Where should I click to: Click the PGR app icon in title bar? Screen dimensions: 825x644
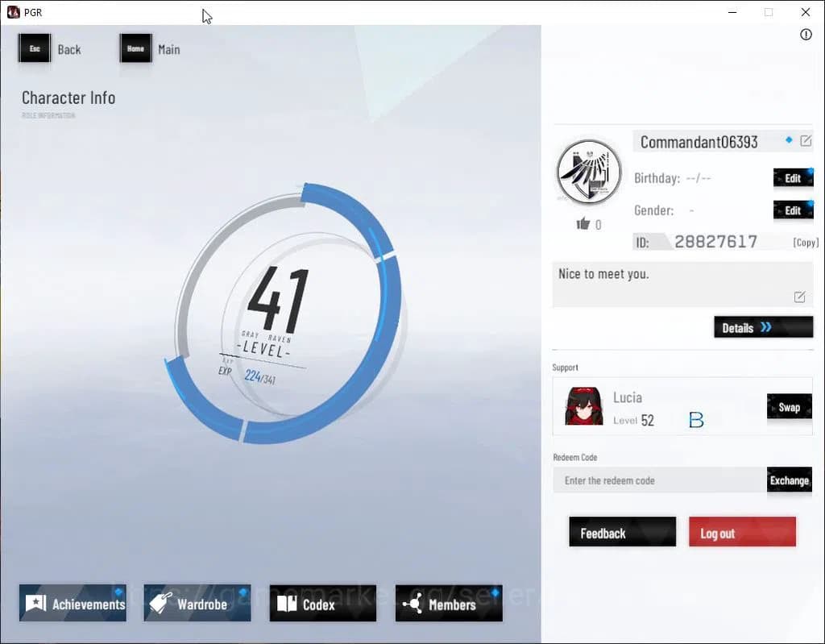click(13, 12)
